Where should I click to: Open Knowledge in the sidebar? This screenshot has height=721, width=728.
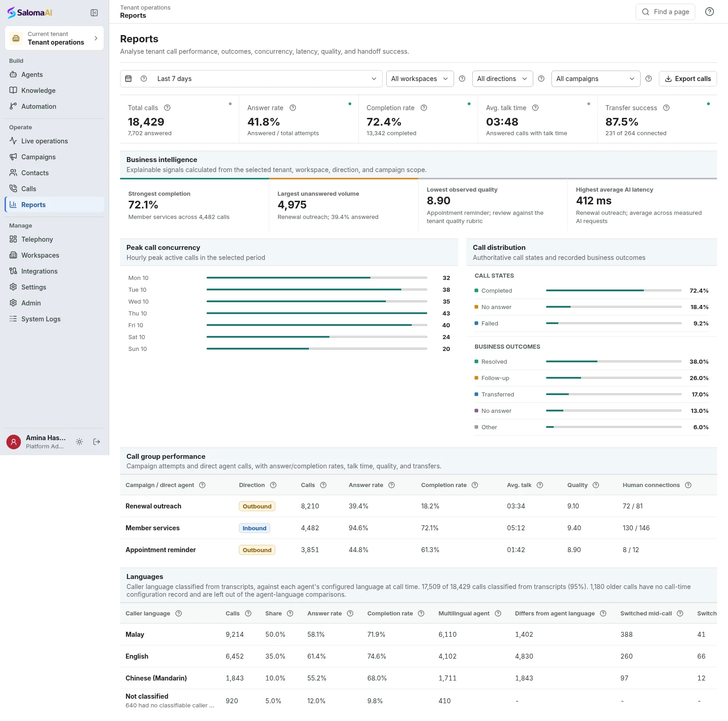coord(54,91)
